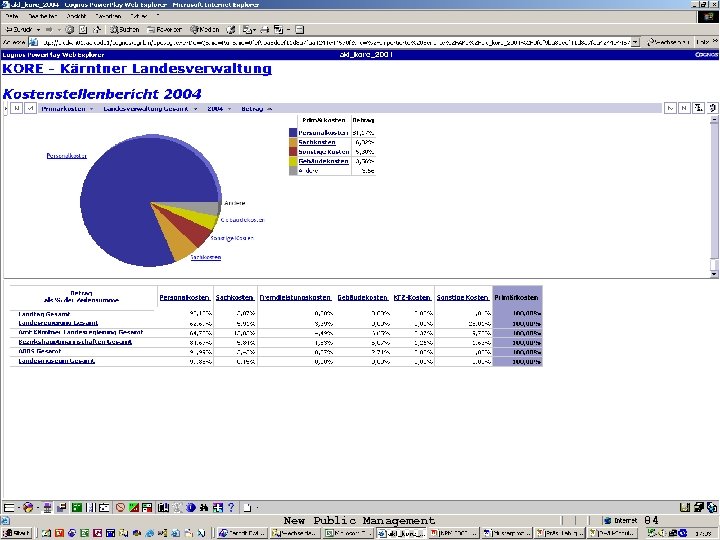This screenshot has height=540, width=720.
Task: Drill into the Bezirkshauptmannschaften Gesamt row
Action: click(x=75, y=342)
